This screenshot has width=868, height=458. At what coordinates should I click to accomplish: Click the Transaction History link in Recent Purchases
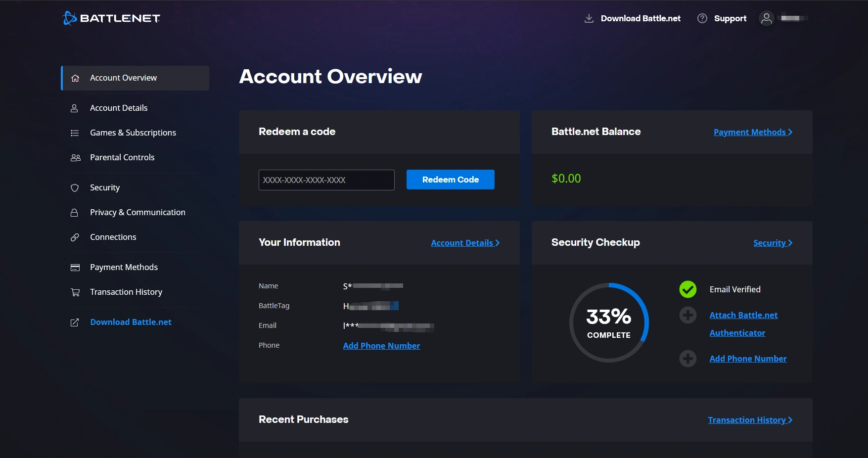point(750,420)
